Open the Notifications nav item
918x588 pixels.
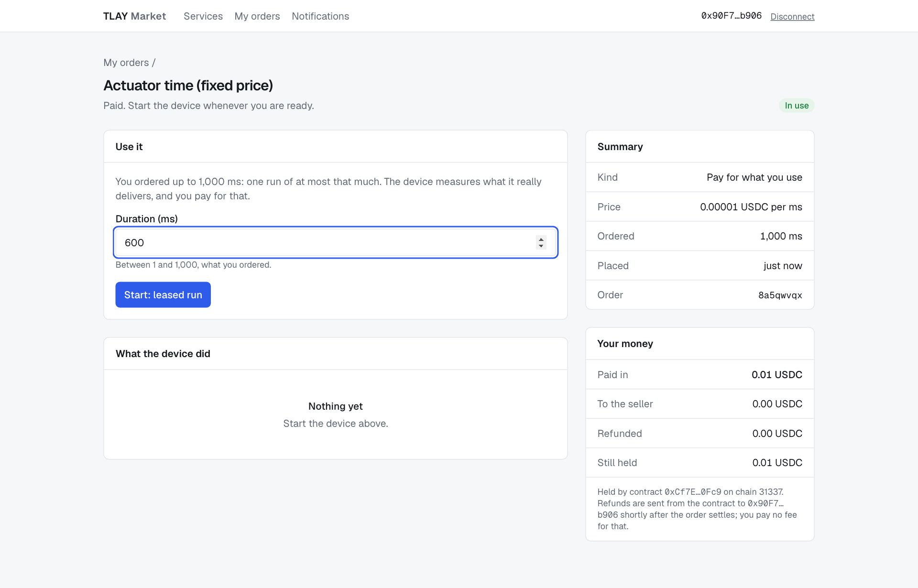click(320, 16)
